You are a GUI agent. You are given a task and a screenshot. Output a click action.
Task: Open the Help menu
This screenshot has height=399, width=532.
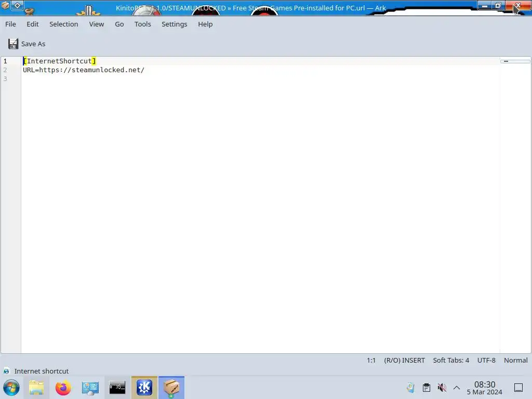pyautogui.click(x=205, y=24)
